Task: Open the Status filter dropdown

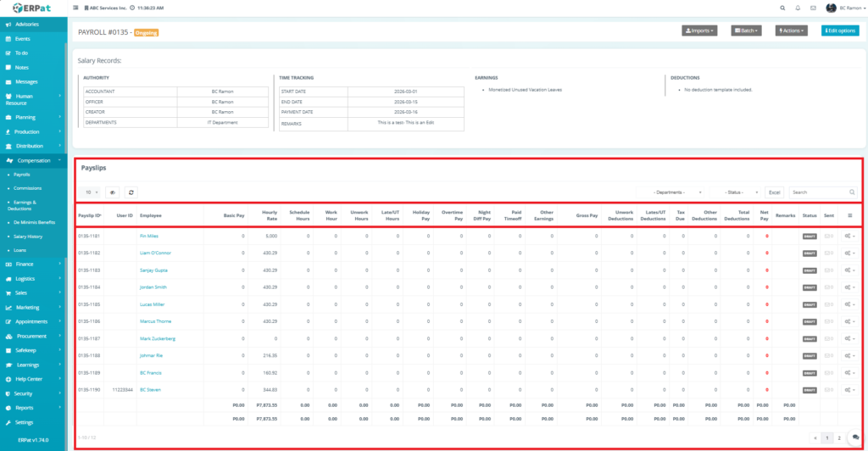Action: point(743,192)
